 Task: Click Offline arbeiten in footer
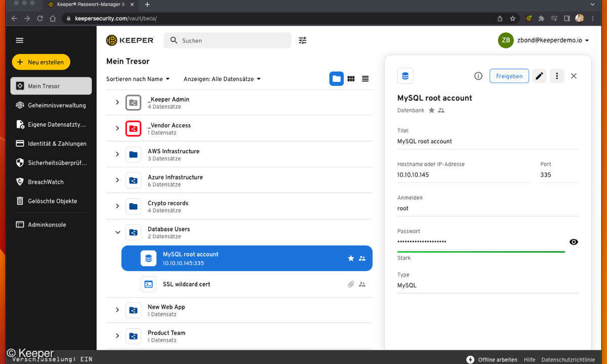498,359
